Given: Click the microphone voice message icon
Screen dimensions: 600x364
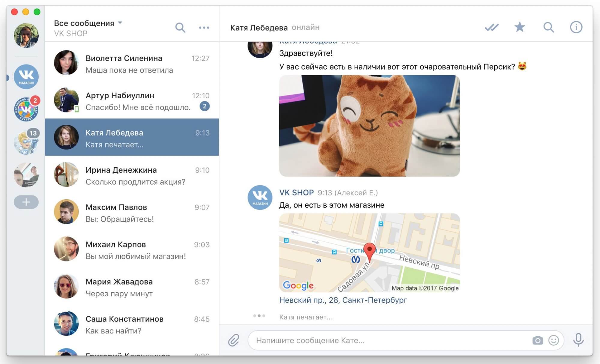Looking at the screenshot, I should pos(578,340).
